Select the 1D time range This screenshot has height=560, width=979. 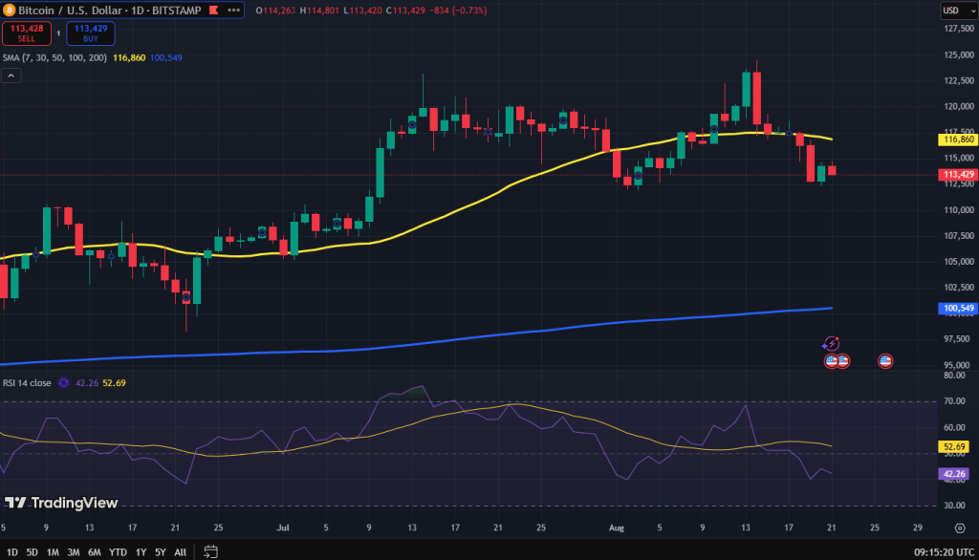11,552
